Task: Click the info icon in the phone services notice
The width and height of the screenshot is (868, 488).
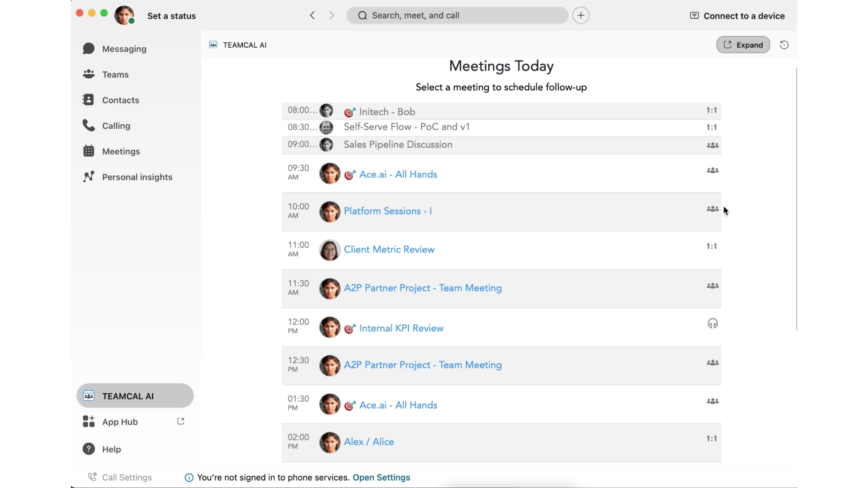Action: [189, 478]
